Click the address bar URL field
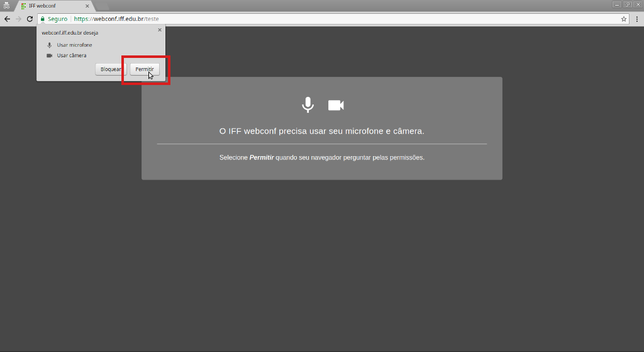This screenshot has height=352, width=644. (x=333, y=19)
